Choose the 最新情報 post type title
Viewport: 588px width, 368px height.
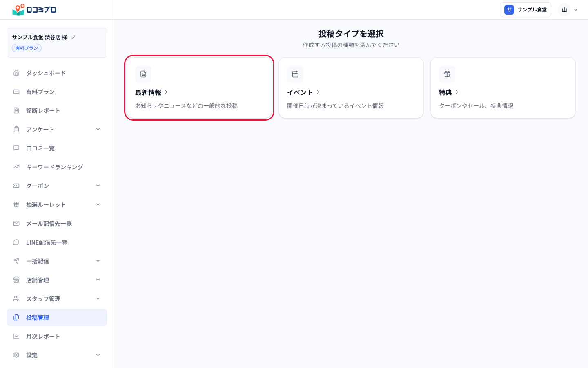point(148,92)
